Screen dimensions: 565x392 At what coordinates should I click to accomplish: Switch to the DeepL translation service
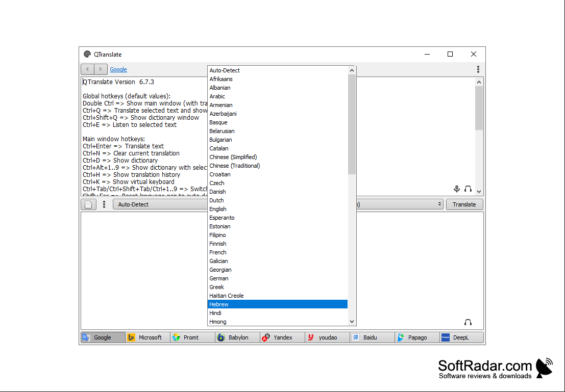pyautogui.click(x=461, y=337)
